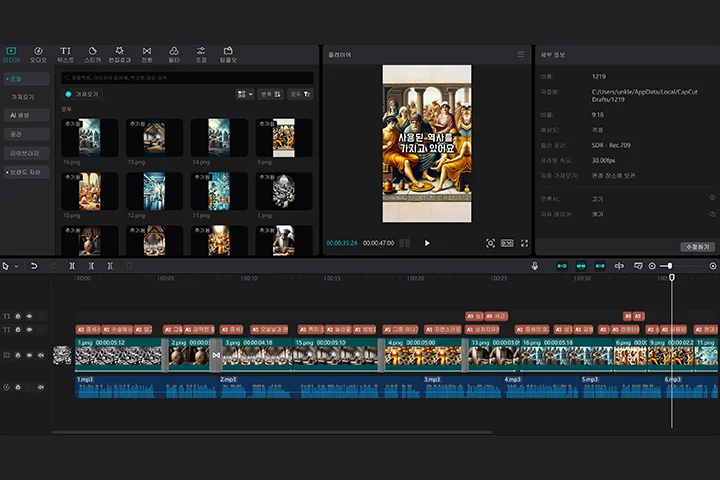The height and width of the screenshot is (480, 720).
Task: Open the Templates (템플릿) tab
Action: (x=228, y=54)
